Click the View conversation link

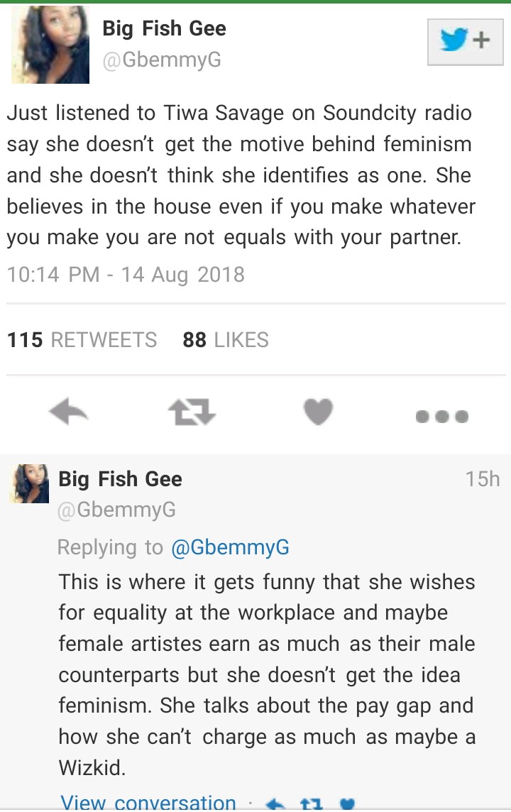[x=148, y=803]
